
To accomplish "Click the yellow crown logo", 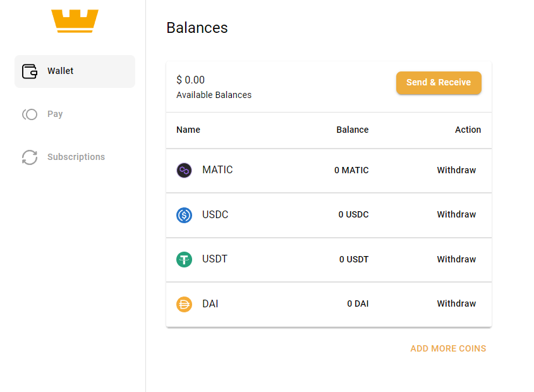I will tap(75, 21).
